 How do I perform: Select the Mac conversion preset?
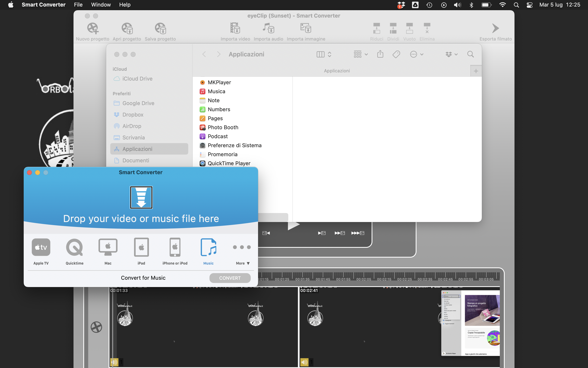(108, 247)
